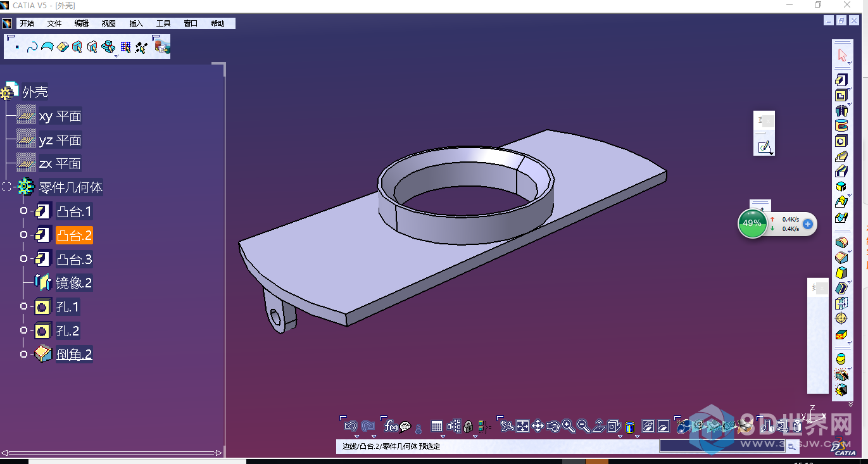Select the Chamfer tool in right toolbar
Screen dimensions: 868x464
coord(841,258)
